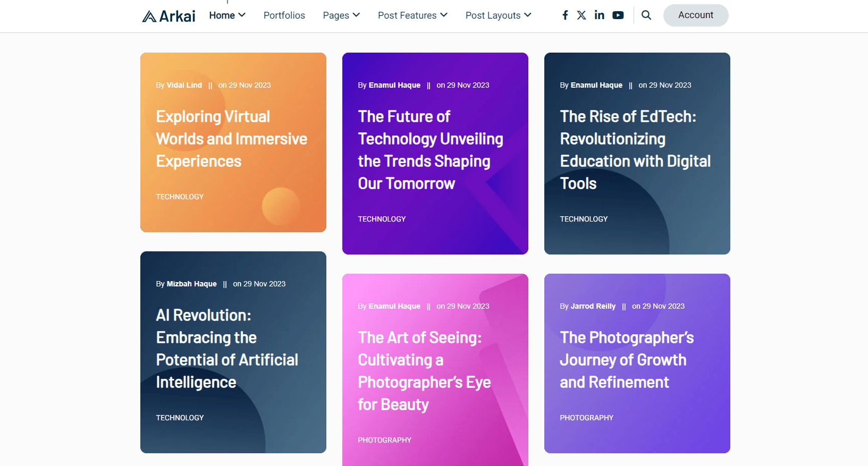Expand the Pages dropdown menu
The height and width of the screenshot is (466, 868).
(x=341, y=15)
